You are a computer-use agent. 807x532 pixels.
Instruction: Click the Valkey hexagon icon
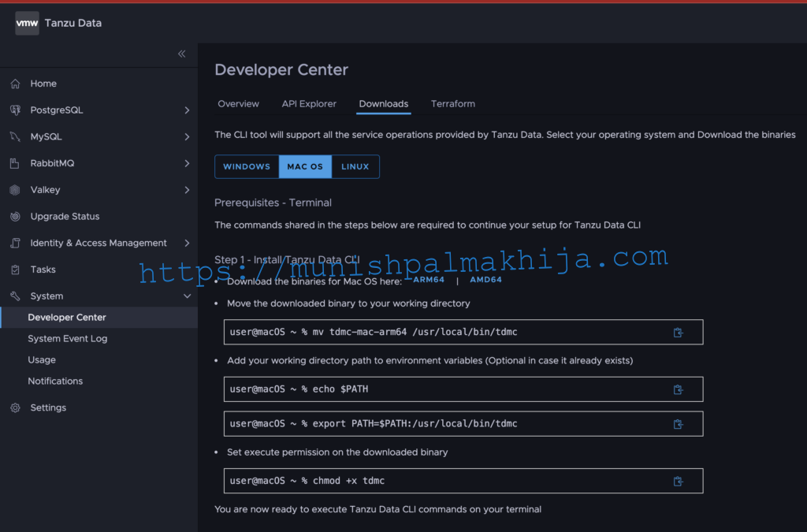pos(15,190)
